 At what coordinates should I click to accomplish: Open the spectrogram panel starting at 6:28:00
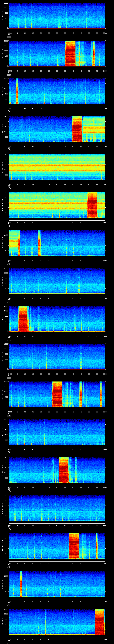tap(57, 243)
